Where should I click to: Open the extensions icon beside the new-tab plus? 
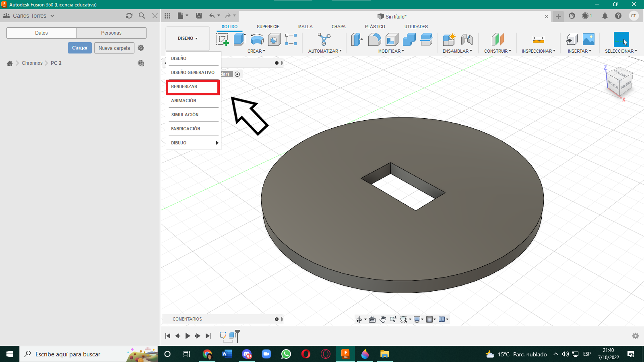point(572,16)
